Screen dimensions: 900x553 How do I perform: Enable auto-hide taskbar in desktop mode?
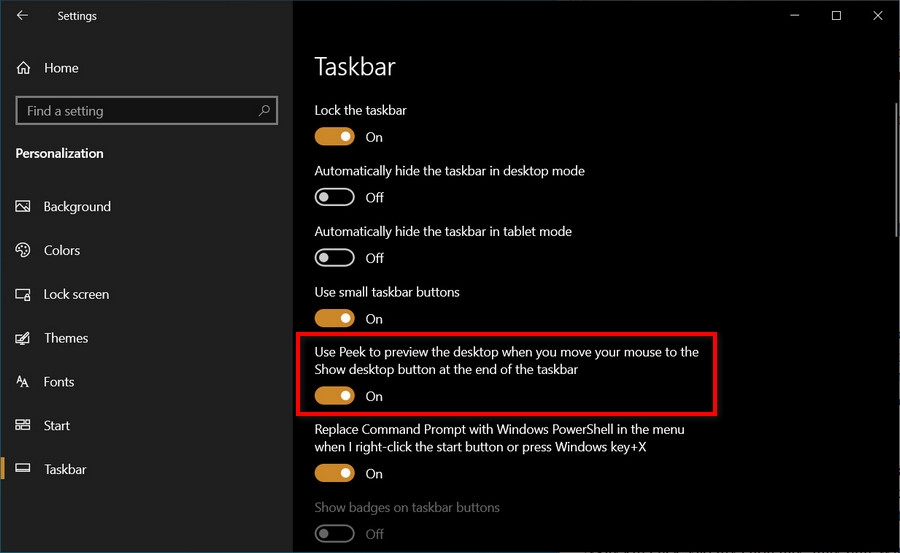[x=335, y=197]
